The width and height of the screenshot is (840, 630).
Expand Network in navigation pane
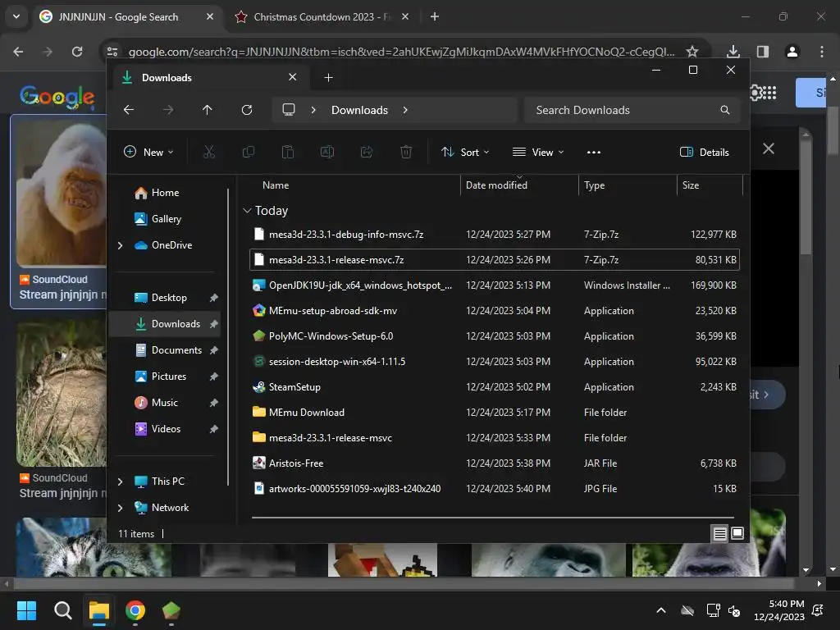click(x=120, y=508)
